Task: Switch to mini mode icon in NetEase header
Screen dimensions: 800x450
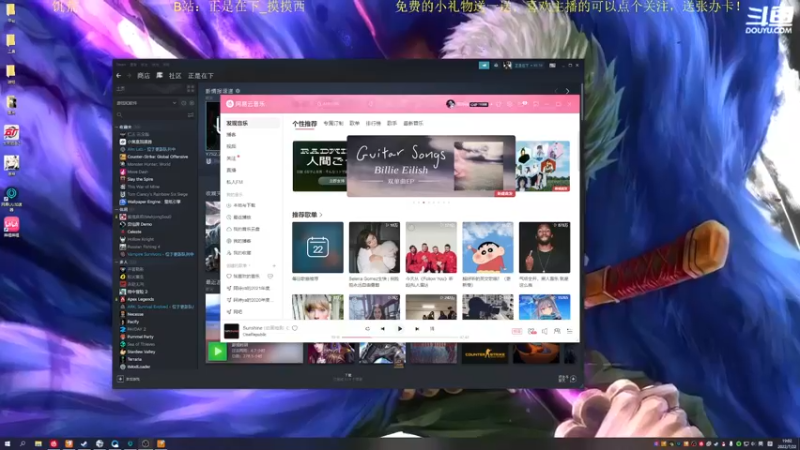Action: (x=536, y=104)
